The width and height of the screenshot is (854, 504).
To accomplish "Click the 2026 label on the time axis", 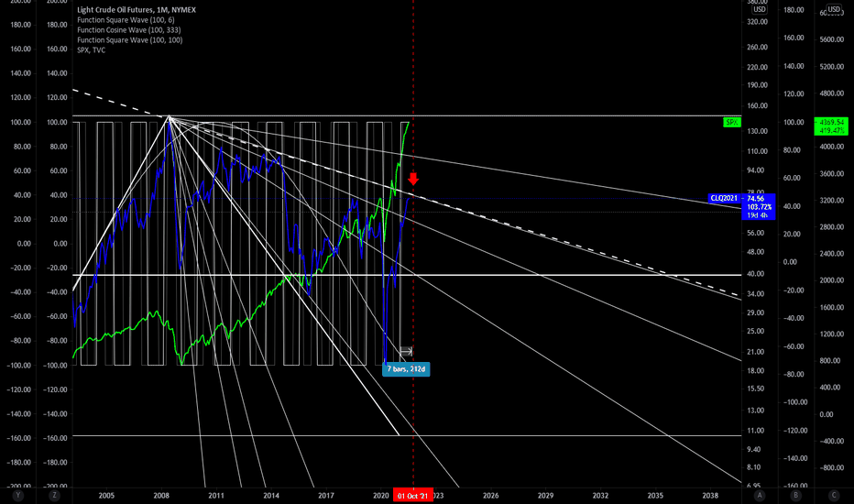I will (x=491, y=496).
